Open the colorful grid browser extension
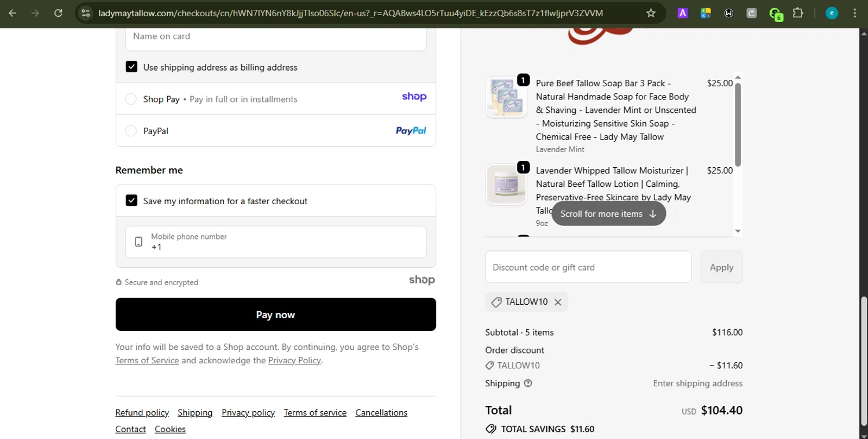Image resolution: width=868 pixels, height=439 pixels. pyautogui.click(x=705, y=13)
